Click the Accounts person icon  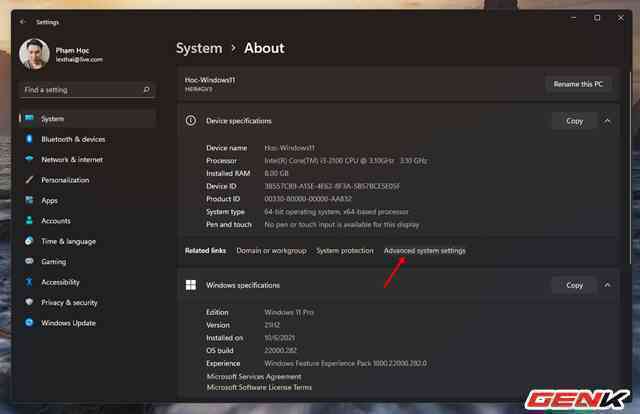click(x=29, y=220)
